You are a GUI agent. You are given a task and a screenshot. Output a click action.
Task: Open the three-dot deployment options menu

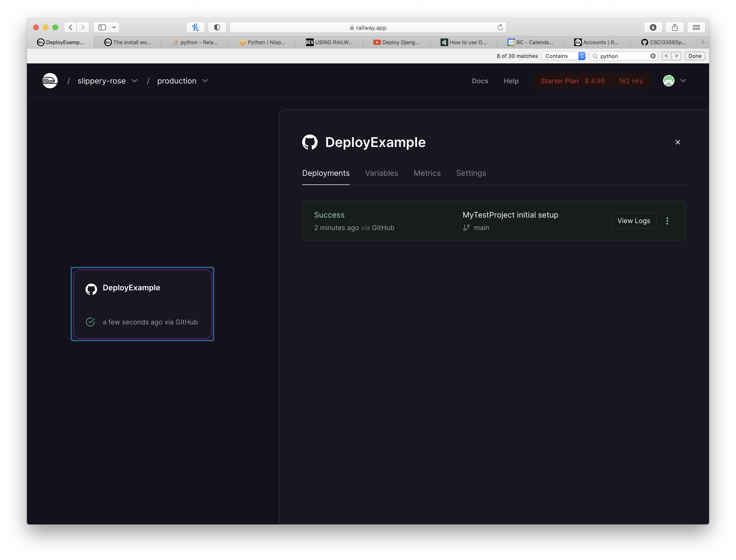[x=667, y=221]
